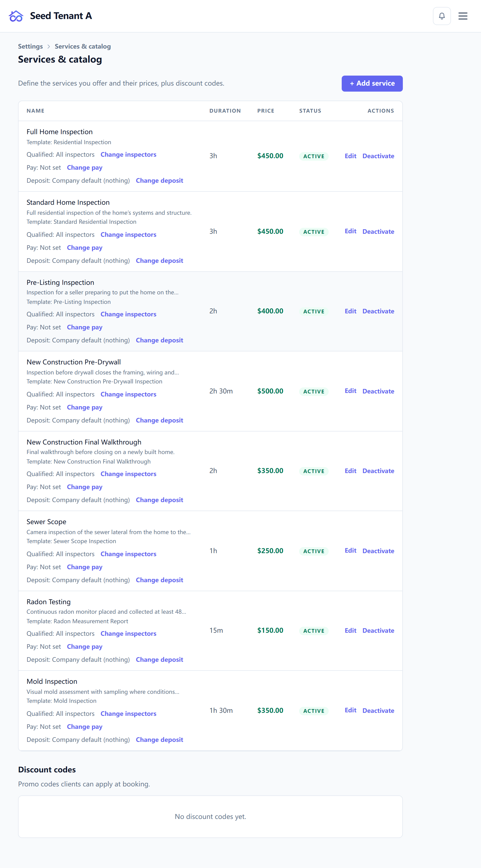Deactivate the Radon Testing service
481x868 pixels.
378,630
